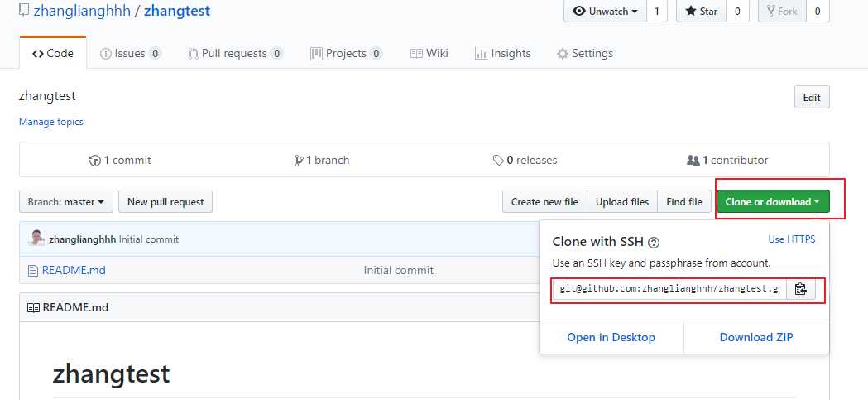Viewport: 868px width, 400px height.
Task: Click the help question mark beside Clone with SSH
Action: 654,242
